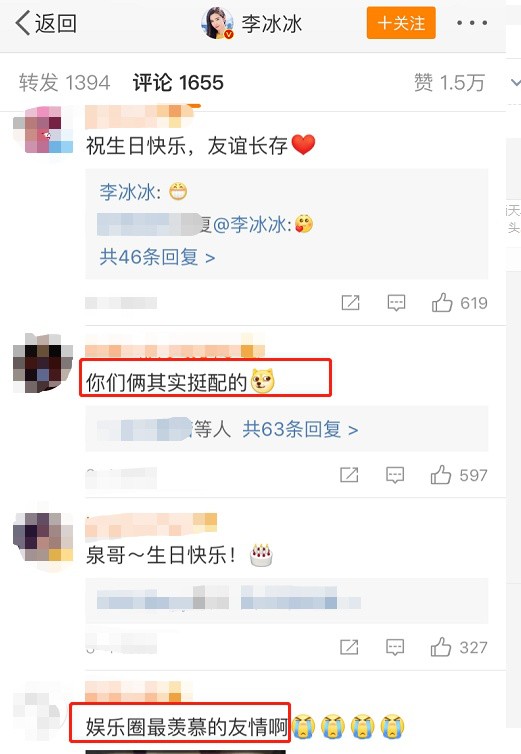The width and height of the screenshot is (521, 754).
Task: Expand 共46条回复 replies
Action: coord(157,257)
